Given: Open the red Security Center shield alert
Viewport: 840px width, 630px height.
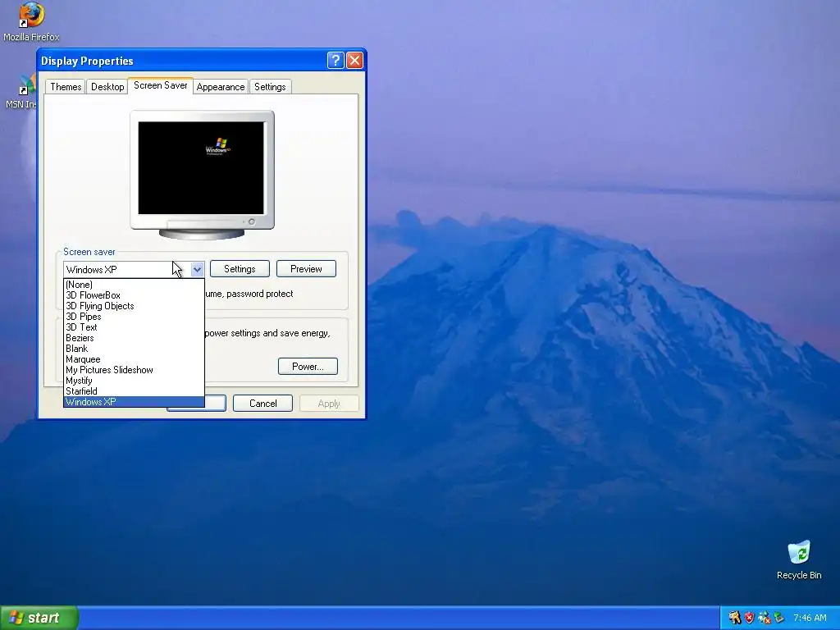Looking at the screenshot, I should pos(749,618).
